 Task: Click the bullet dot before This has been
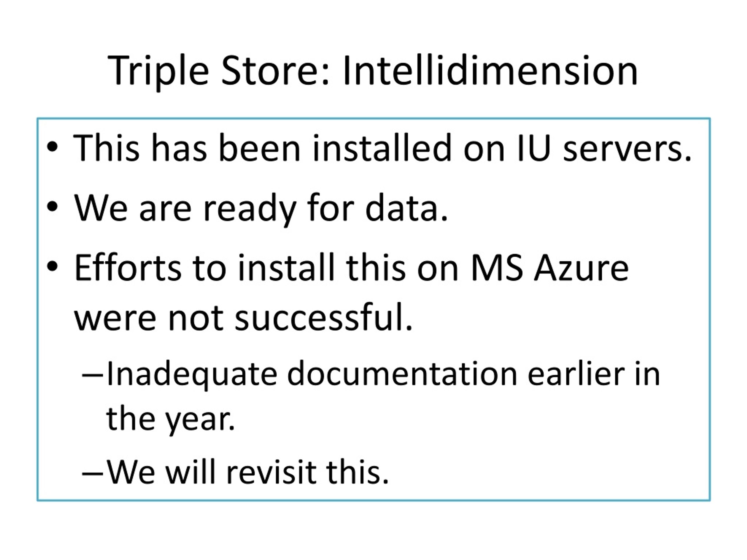[x=52, y=147]
